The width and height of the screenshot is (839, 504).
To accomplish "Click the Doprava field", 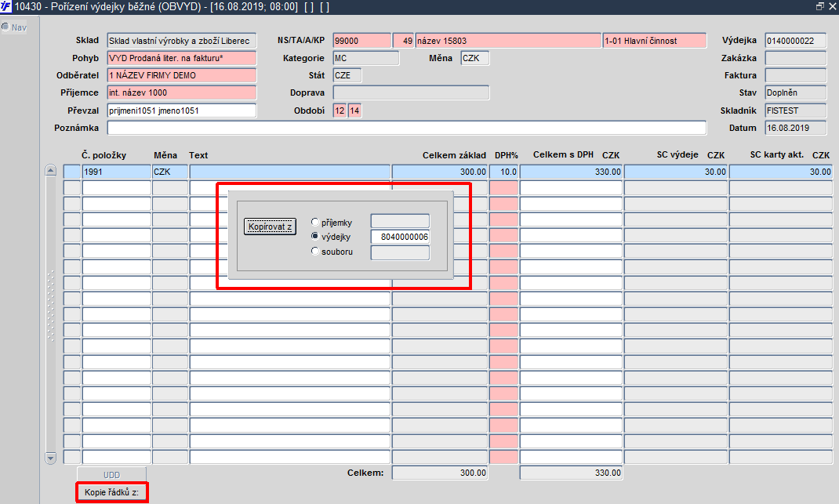I will 411,92.
